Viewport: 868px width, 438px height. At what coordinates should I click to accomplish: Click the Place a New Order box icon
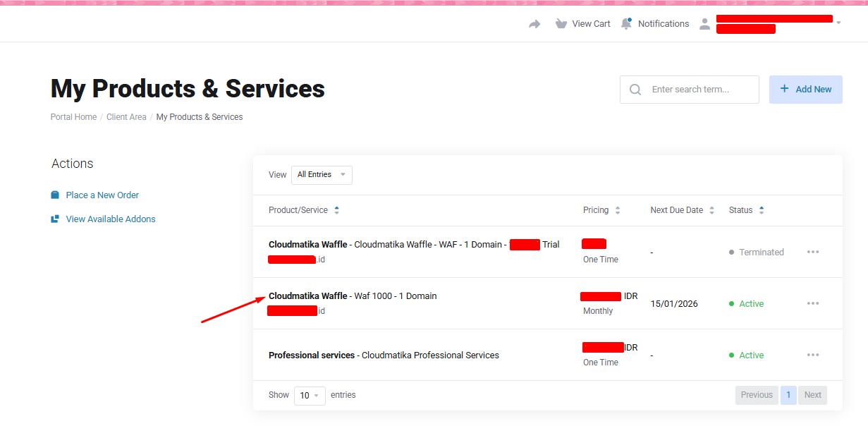click(x=55, y=195)
